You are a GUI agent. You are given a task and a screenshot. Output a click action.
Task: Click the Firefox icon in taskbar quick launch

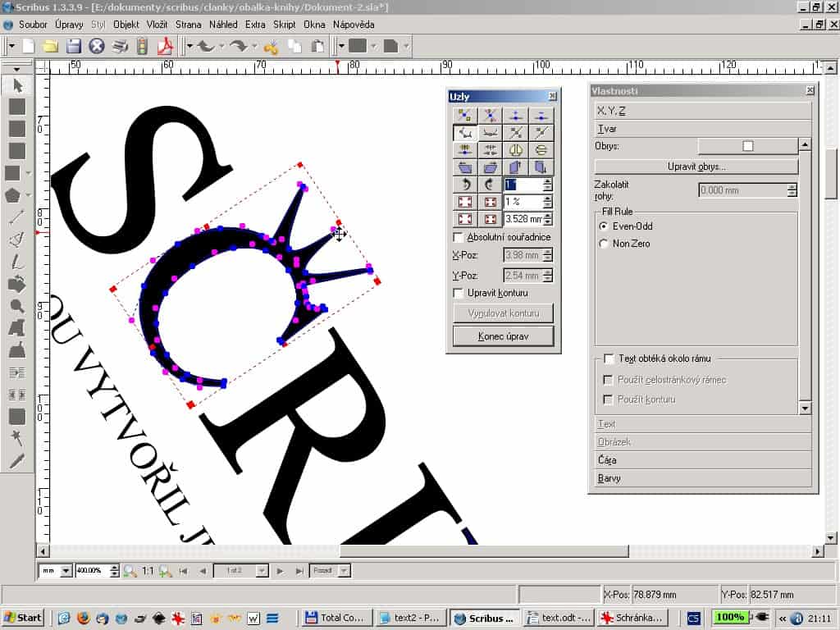83,619
